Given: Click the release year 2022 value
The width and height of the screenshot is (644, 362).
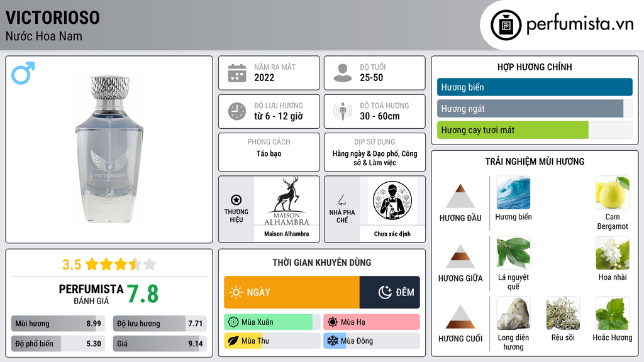Looking at the screenshot, I should (264, 77).
